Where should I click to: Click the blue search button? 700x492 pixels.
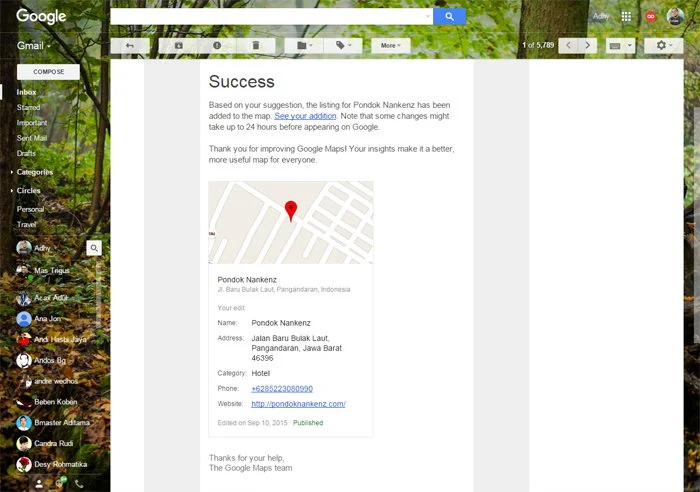tap(449, 17)
